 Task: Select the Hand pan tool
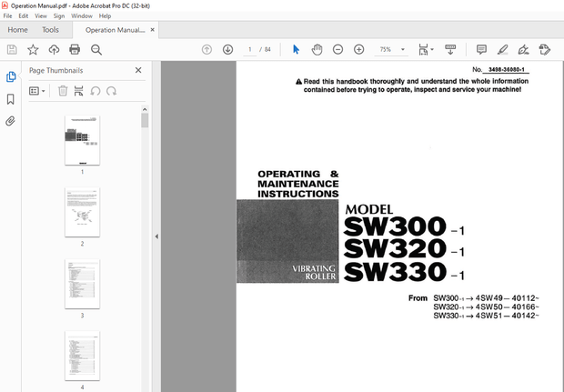(317, 50)
